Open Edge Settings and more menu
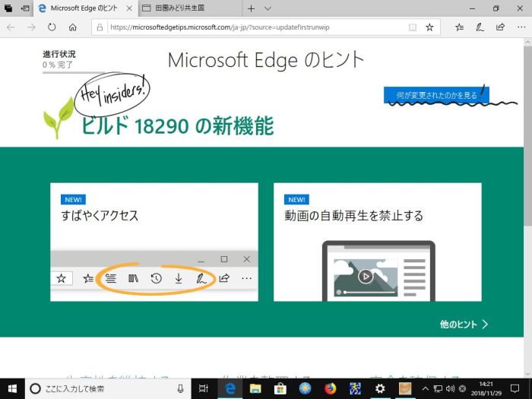Screen dimensions: 532x399 coord(519,27)
